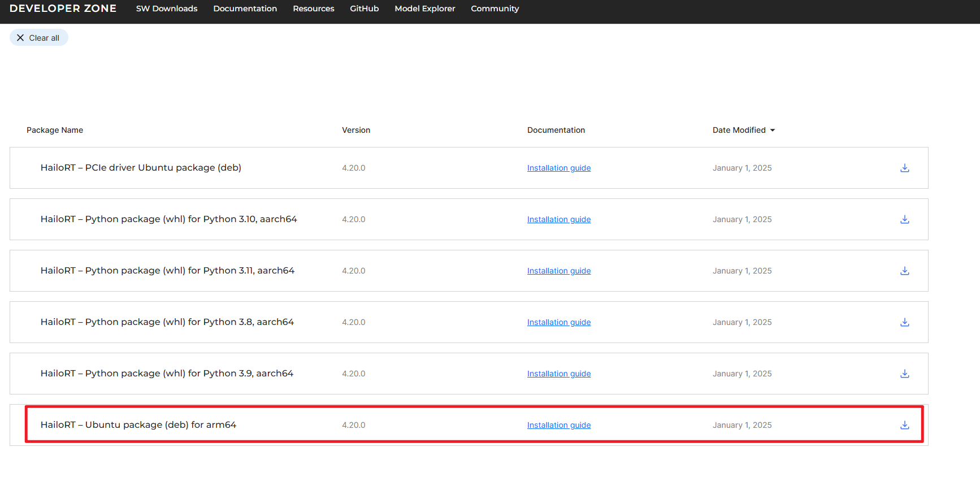Select 'HailoRT – PCIe driver Ubuntu package (deb)' row name

pyautogui.click(x=141, y=168)
